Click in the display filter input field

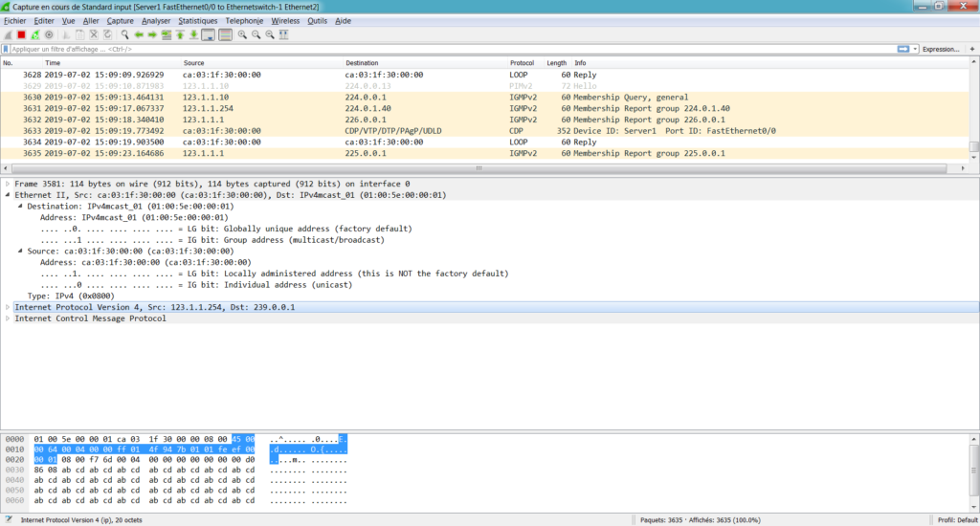pyautogui.click(x=453, y=49)
